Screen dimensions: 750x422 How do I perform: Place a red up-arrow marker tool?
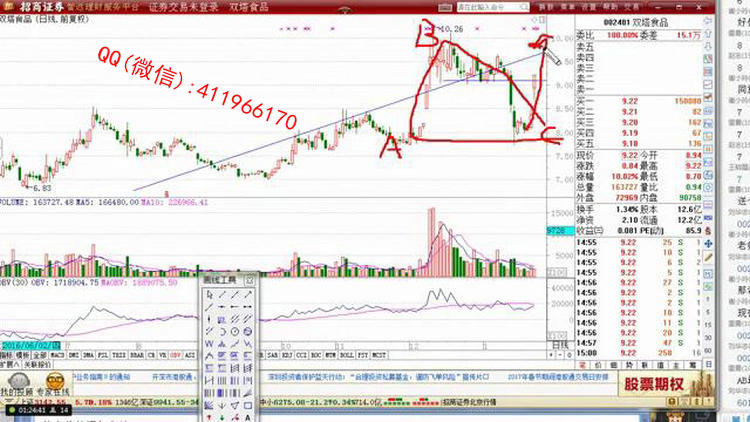coord(210,417)
